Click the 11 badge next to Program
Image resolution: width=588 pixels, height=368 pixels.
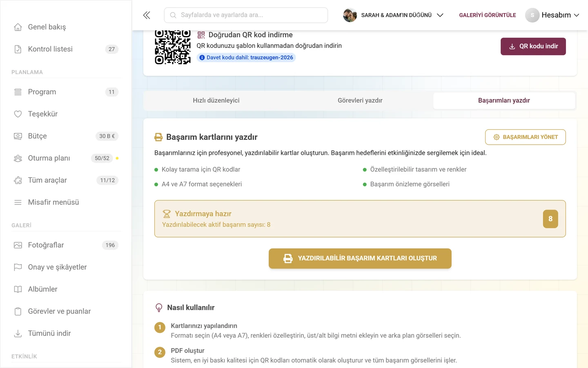(112, 92)
